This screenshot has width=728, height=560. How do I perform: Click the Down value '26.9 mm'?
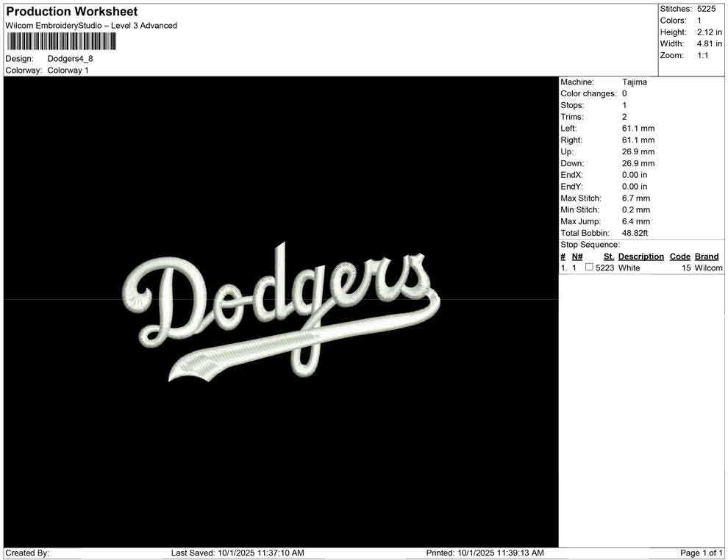pos(638,163)
